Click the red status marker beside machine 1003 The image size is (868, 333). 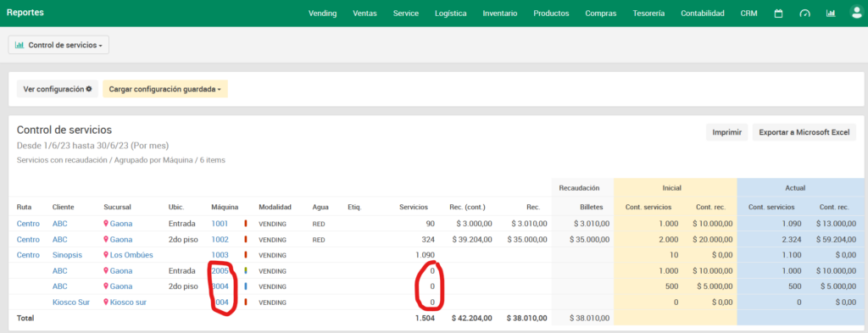pos(245,255)
